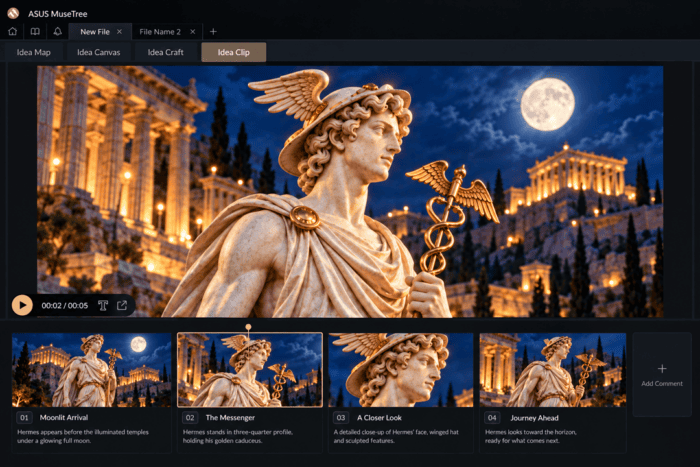Open the Idea Map tab
Viewport: 700px width, 467px height.
click(33, 52)
